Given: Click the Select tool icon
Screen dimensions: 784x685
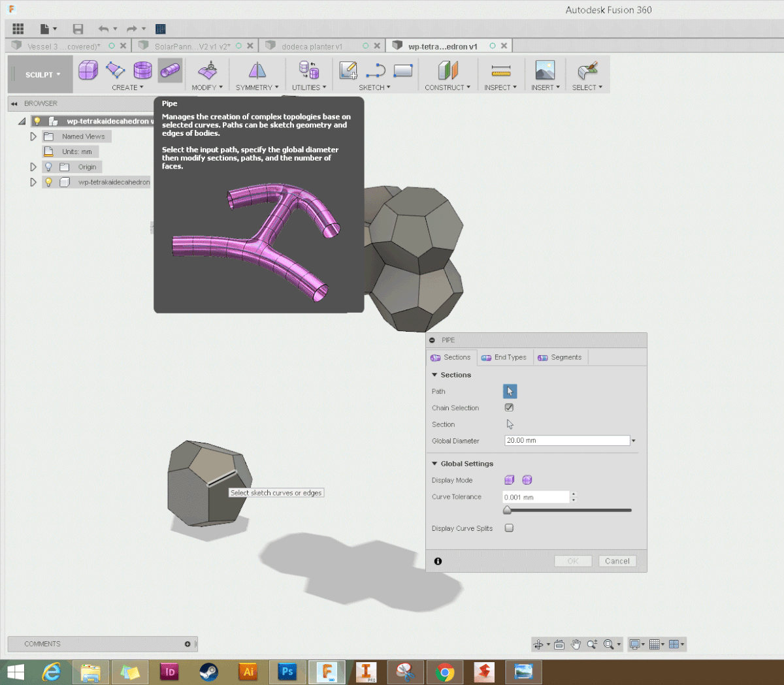Looking at the screenshot, I should coord(587,70).
